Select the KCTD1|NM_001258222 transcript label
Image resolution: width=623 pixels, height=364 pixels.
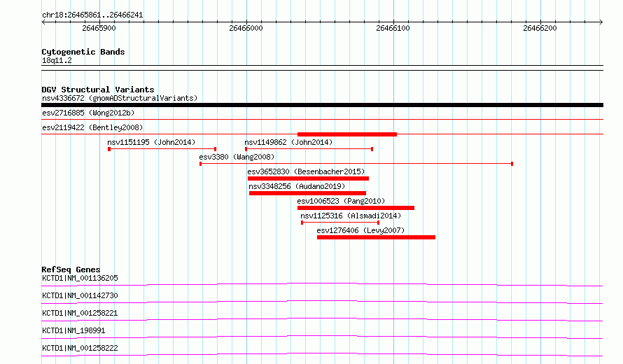click(x=80, y=348)
